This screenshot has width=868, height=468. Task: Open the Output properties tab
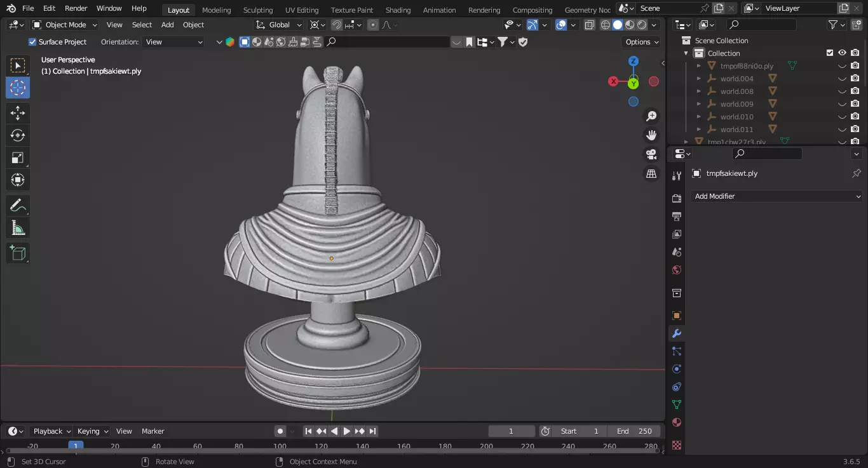click(x=677, y=217)
